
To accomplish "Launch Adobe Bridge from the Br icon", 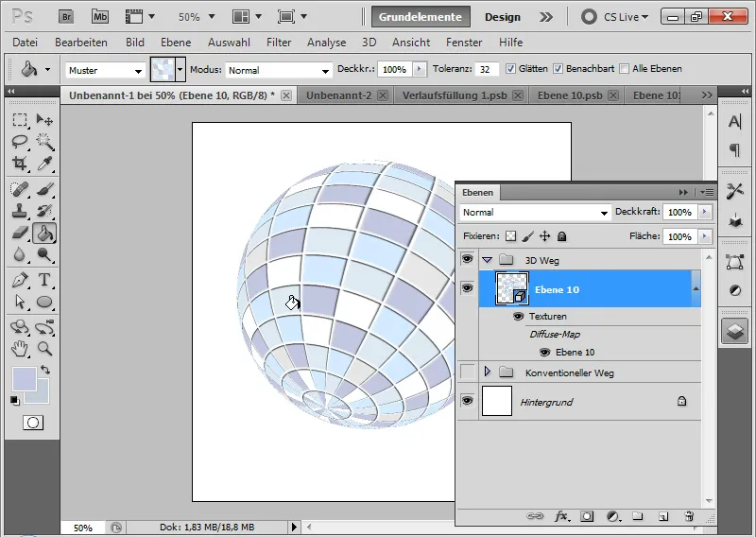I will point(66,17).
